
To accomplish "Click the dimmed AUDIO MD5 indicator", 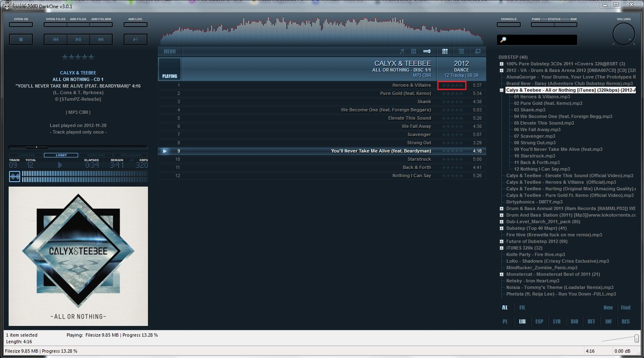I will (x=96, y=155).
